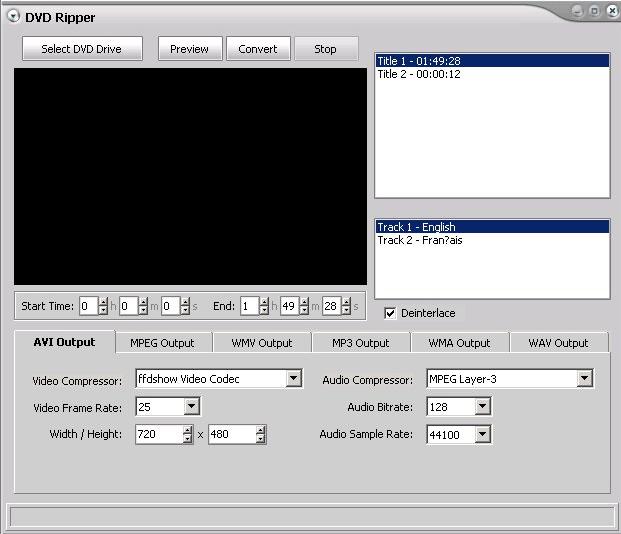Switch to the AVI Output tab

[x=65, y=342]
